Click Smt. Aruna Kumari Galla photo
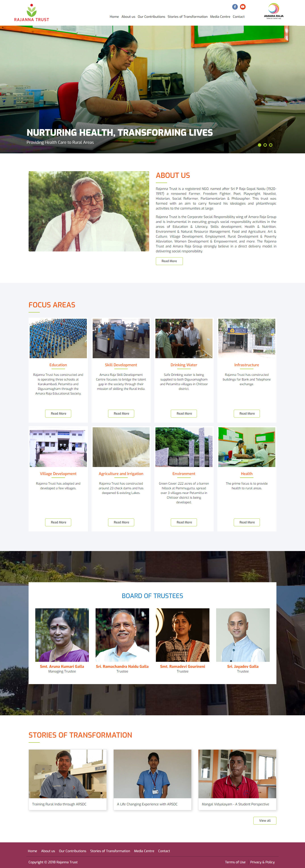The width and height of the screenshot is (305, 868). pos(62,635)
